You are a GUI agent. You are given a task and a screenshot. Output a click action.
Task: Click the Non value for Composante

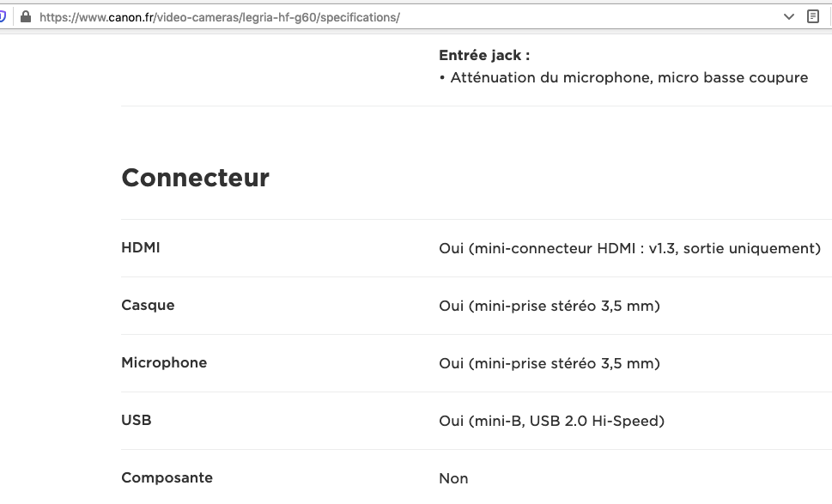[453, 478]
